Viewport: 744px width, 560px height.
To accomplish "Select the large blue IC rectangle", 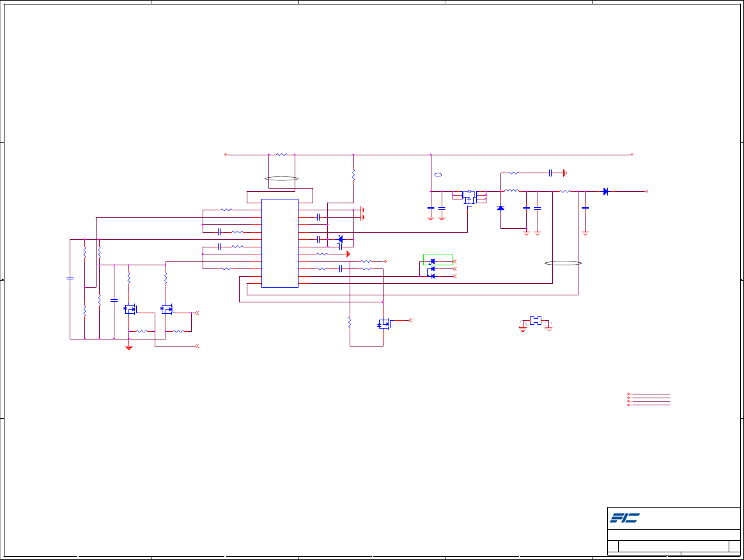I will (x=279, y=243).
